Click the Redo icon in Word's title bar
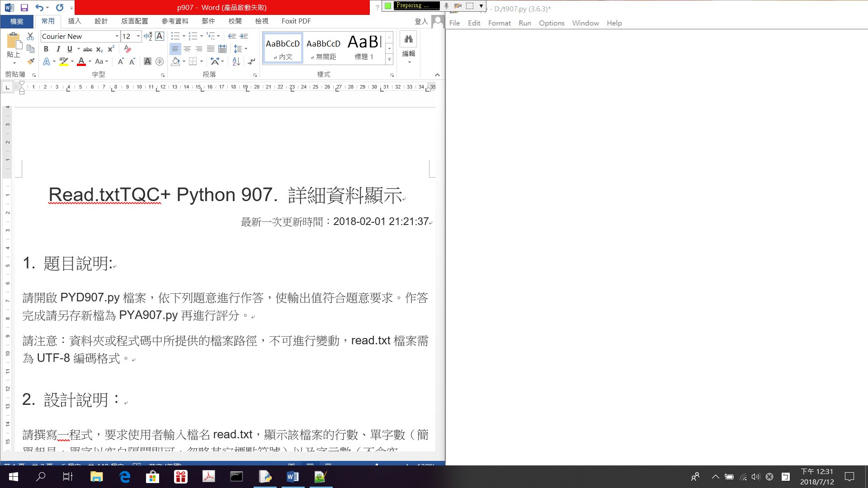This screenshot has width=868, height=488. 60,8
